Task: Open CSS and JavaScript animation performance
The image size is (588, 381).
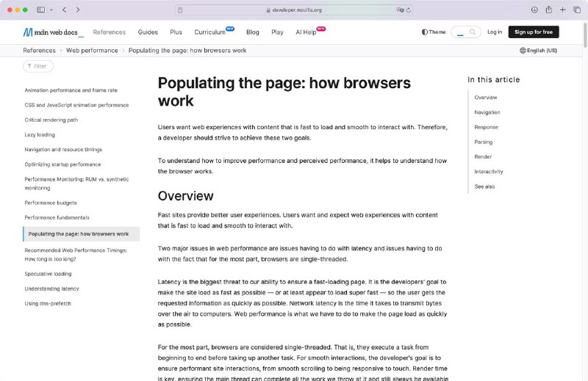Action: (x=76, y=105)
